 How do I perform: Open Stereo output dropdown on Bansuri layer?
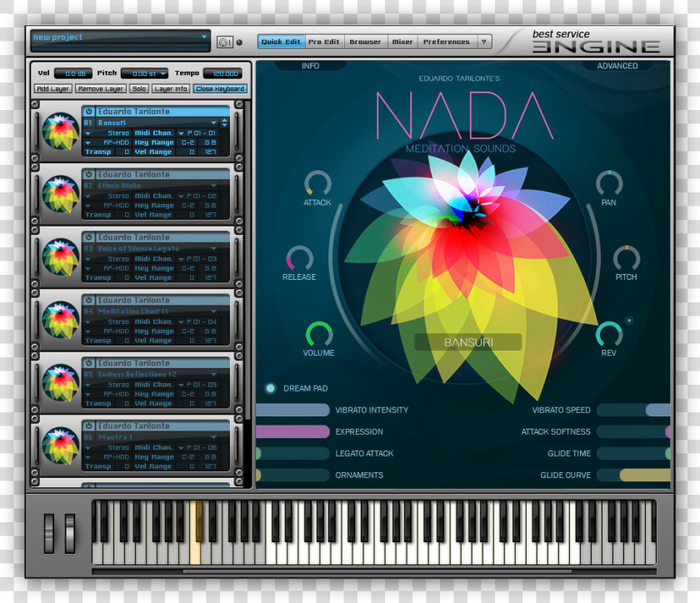coord(88,133)
